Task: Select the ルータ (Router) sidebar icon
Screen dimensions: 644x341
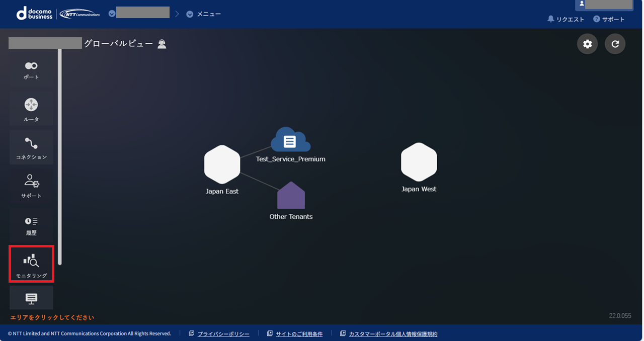Action: [x=31, y=110]
